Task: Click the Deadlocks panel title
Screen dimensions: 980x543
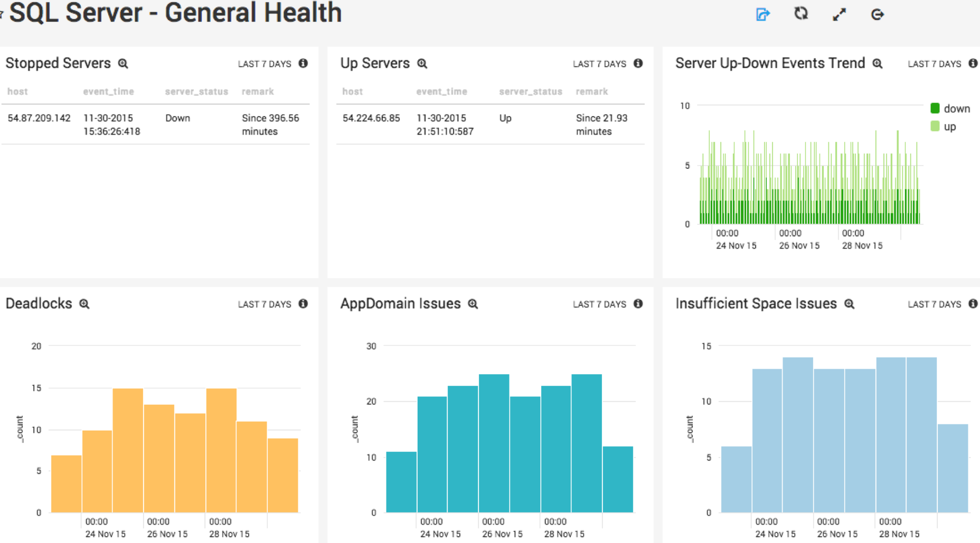Action: [39, 303]
